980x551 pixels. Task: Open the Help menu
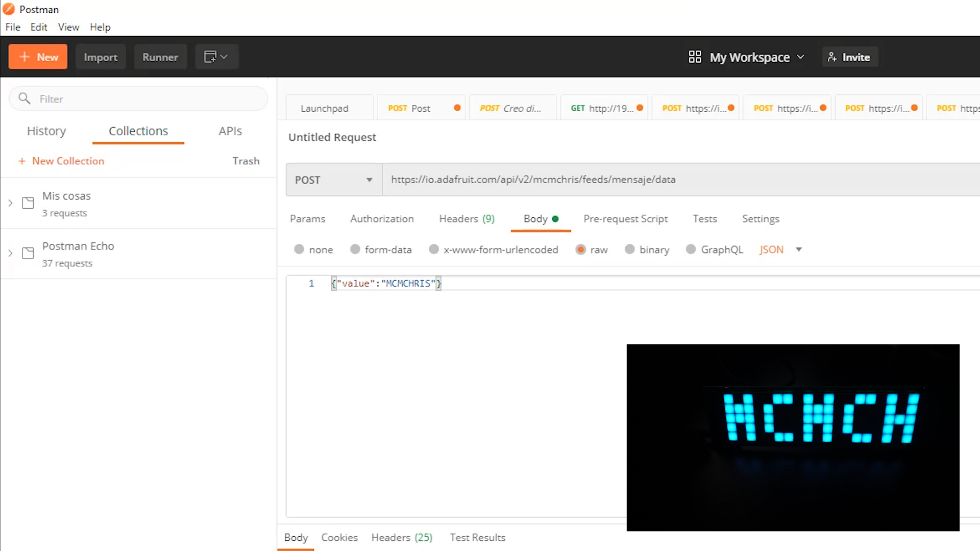pos(100,27)
